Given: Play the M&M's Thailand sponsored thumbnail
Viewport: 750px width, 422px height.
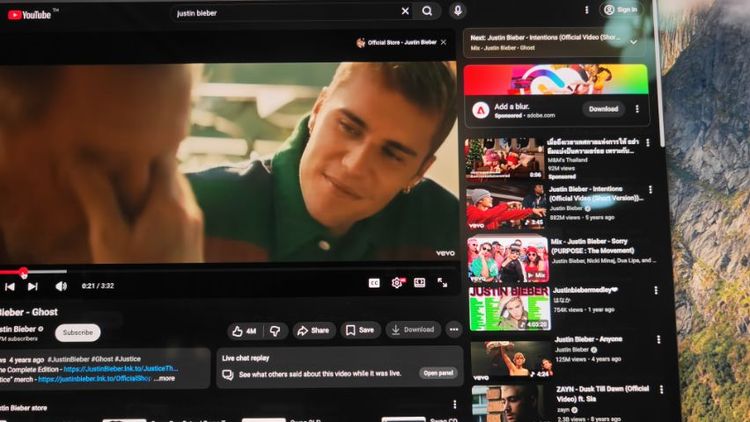Looking at the screenshot, I should point(504,159).
